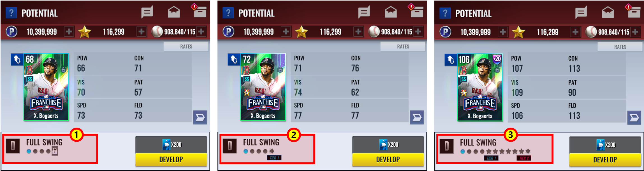Open the mail envelope icon above the 106-rated card

608,12
